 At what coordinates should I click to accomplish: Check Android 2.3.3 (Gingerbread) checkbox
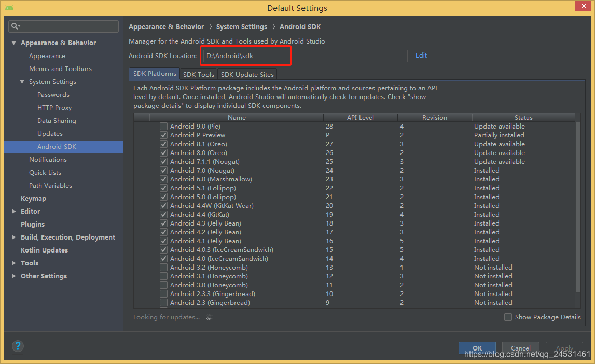[163, 294]
